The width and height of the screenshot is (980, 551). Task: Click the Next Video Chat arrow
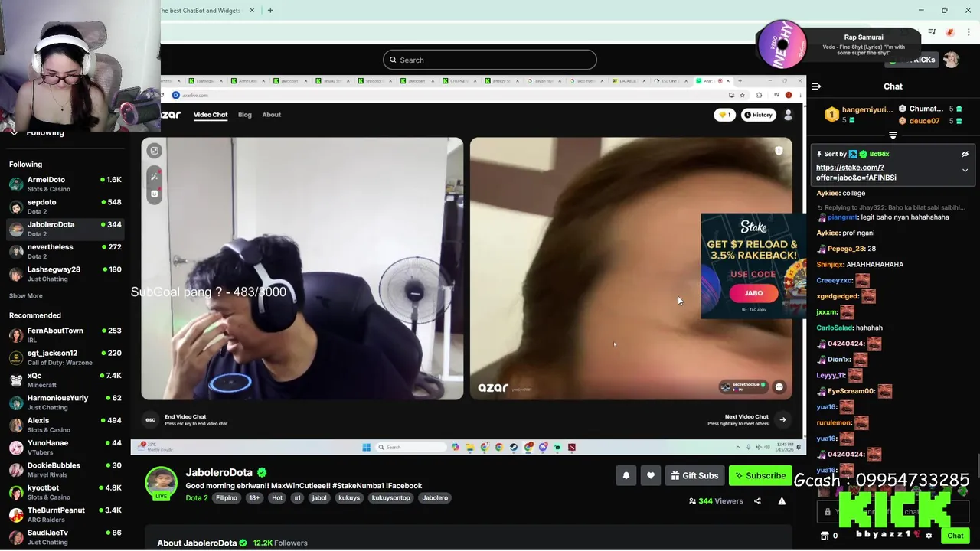point(782,419)
